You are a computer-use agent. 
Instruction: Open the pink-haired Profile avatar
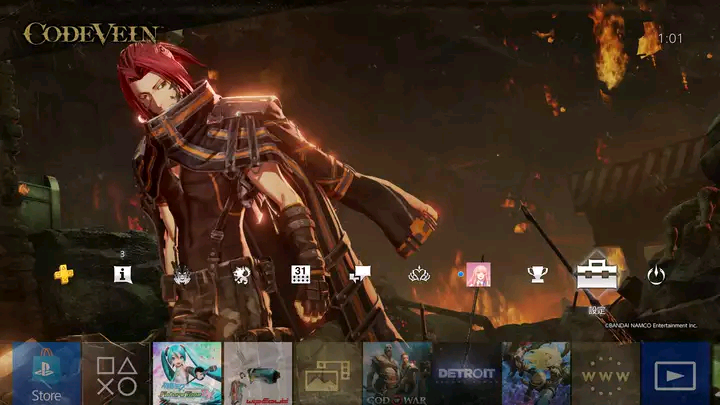[478, 275]
